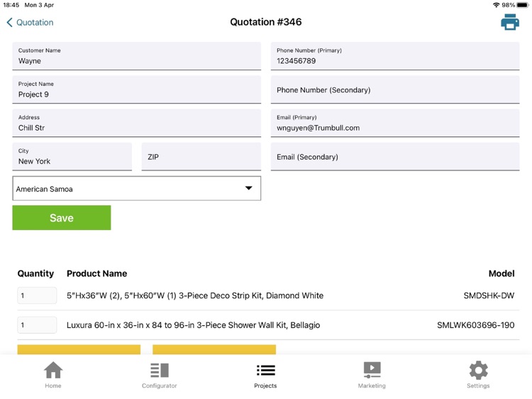Open the Settings gear icon
532x399 pixels.
[x=478, y=370]
